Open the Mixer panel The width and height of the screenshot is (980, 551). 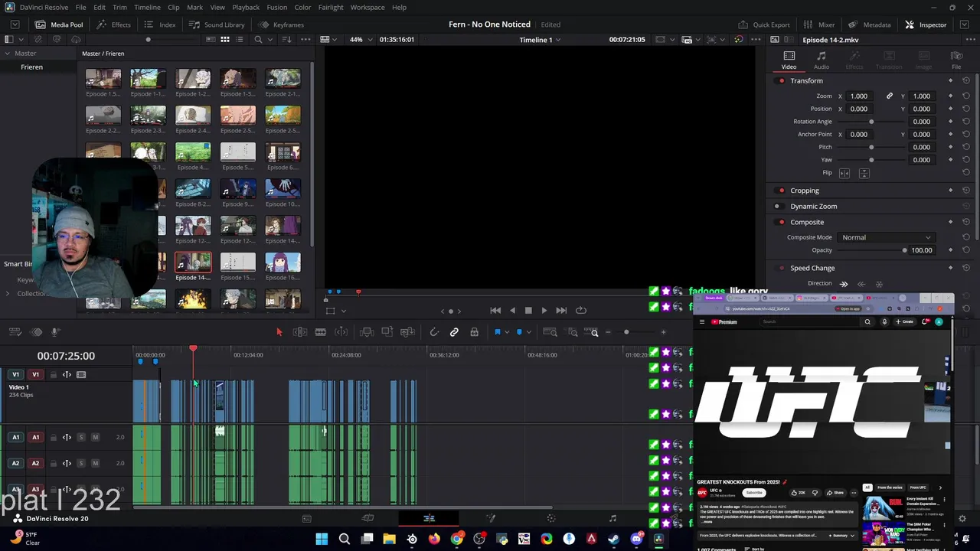[819, 24]
